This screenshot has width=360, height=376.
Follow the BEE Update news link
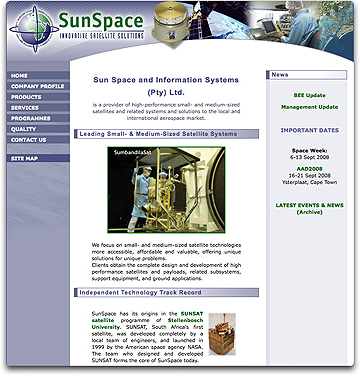click(310, 95)
